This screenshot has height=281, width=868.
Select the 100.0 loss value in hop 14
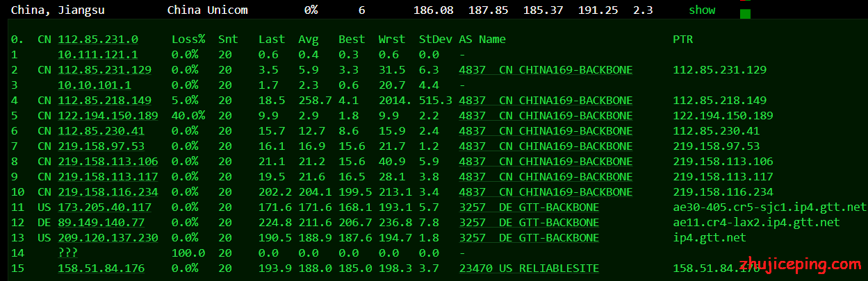coord(188,253)
